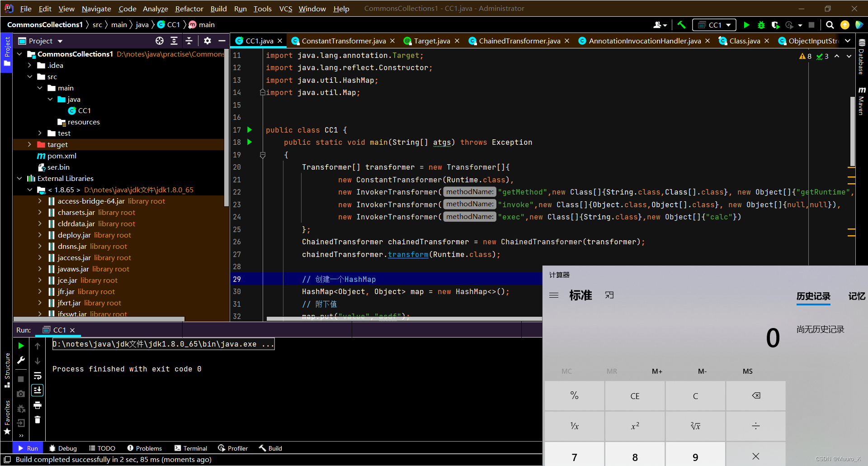Expand the .idea folder
Screen dimensions: 868x466
(x=29, y=66)
